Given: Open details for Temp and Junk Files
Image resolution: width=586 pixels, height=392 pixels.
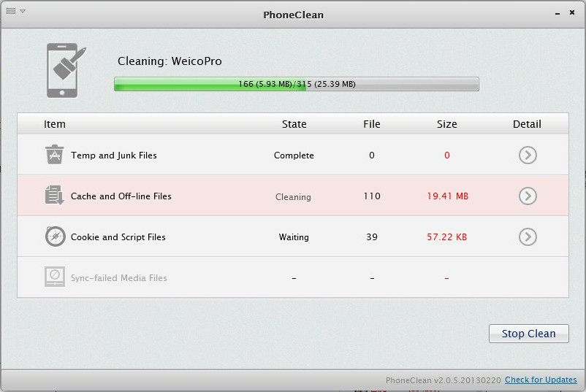Looking at the screenshot, I should tap(527, 155).
